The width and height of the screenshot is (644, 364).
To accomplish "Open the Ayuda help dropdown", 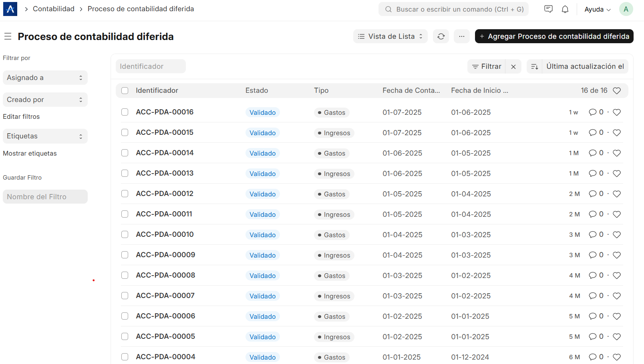I will [x=598, y=9].
